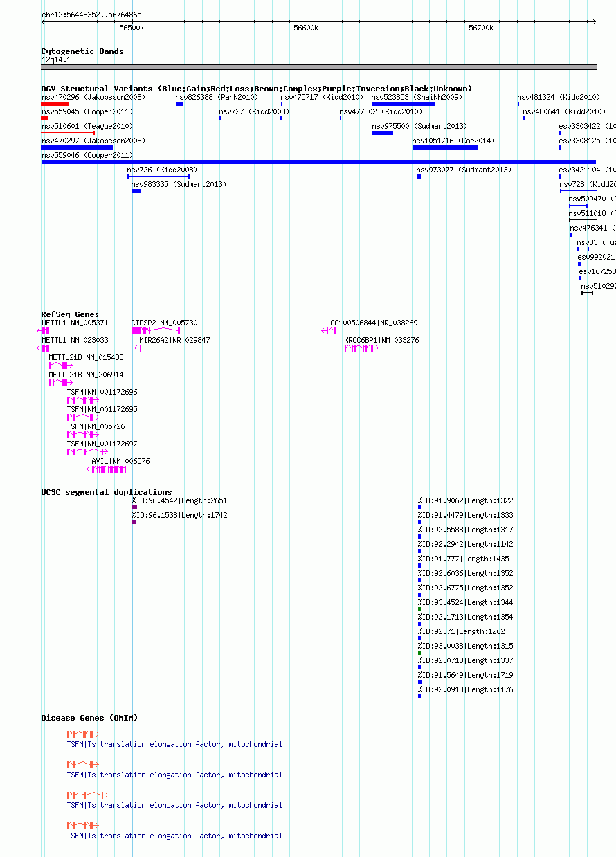
Task: Select nsv481324 (Kidd2010) variant label
Action: (x=559, y=98)
